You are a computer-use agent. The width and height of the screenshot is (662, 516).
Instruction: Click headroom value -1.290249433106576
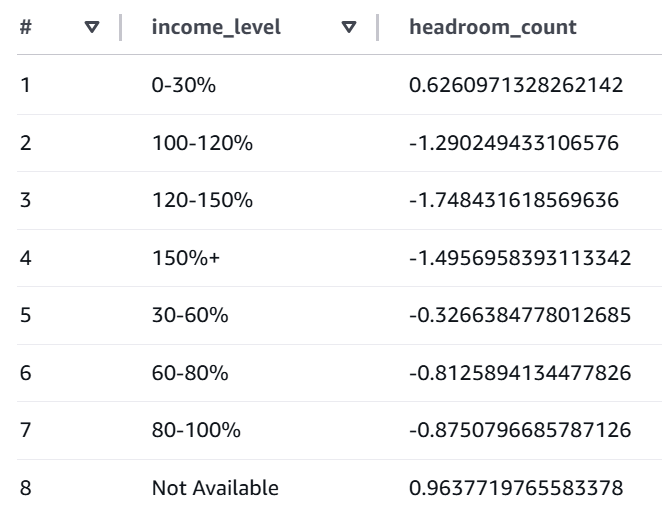coord(514,144)
